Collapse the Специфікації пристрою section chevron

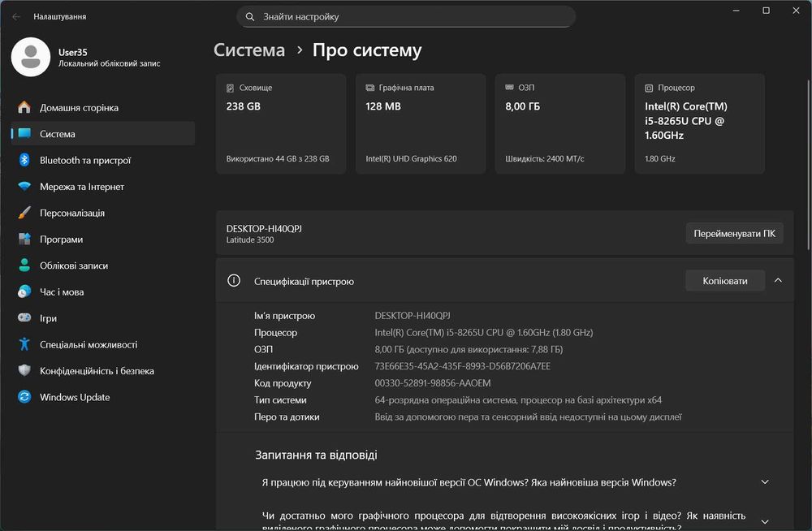tap(778, 280)
